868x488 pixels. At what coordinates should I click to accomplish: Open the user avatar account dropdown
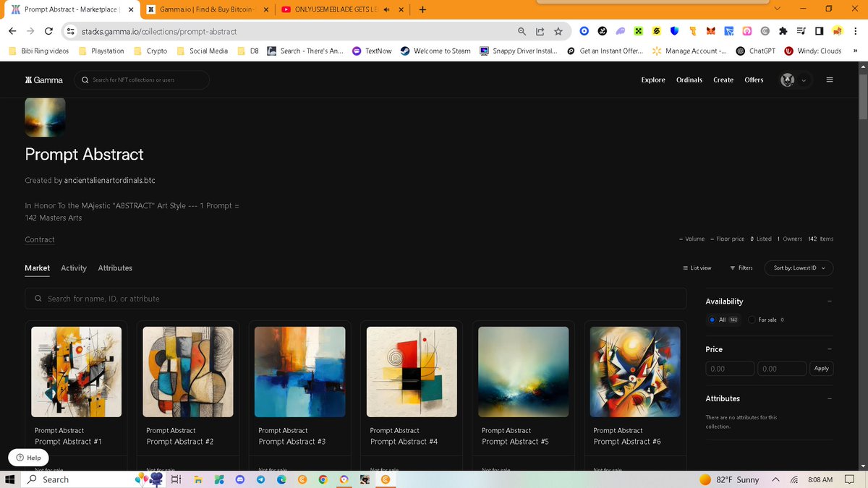tap(795, 80)
